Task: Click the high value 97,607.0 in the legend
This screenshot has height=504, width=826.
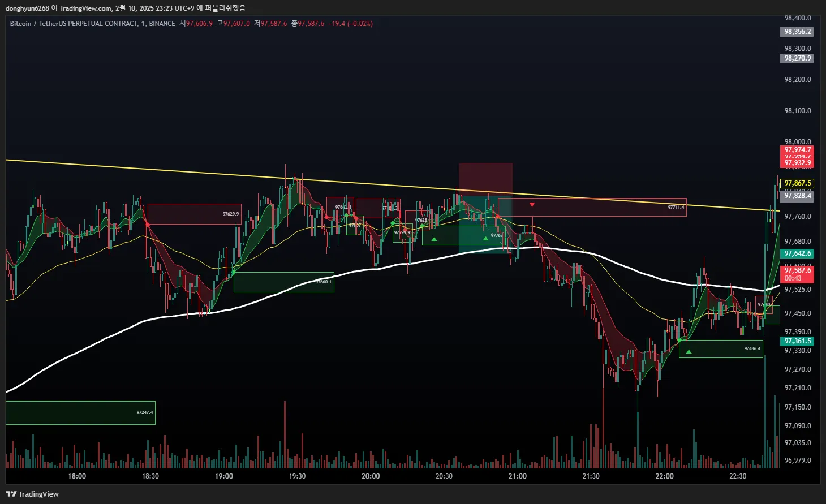Action: click(x=236, y=24)
